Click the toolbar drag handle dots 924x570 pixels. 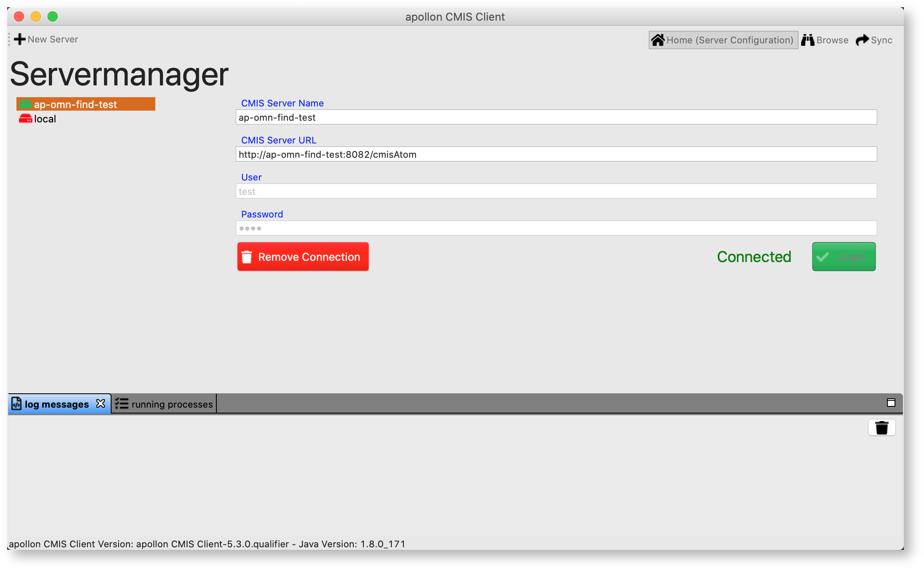tap(9, 40)
